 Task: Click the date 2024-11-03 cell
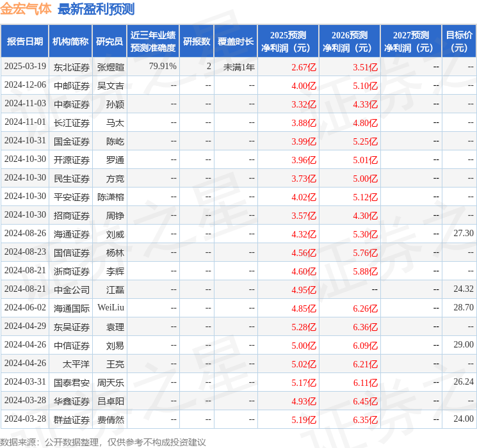point(25,104)
